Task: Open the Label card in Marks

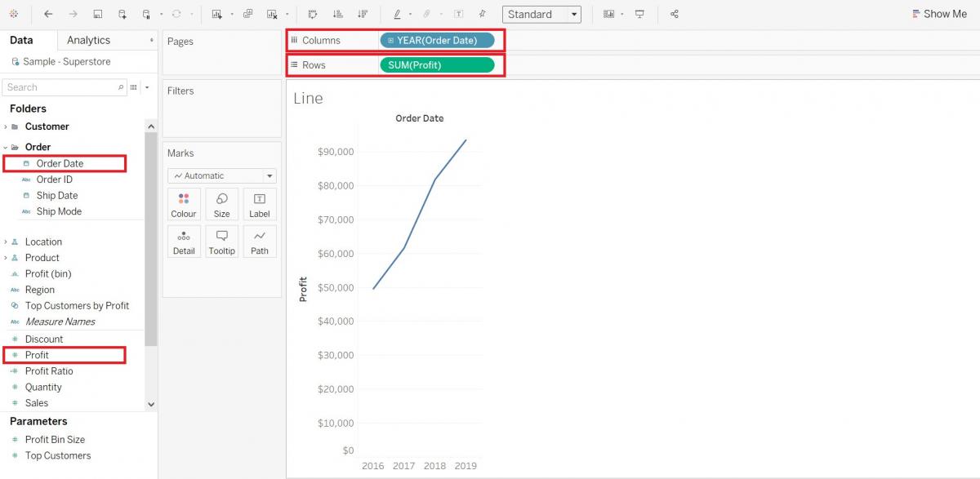Action: pos(260,205)
